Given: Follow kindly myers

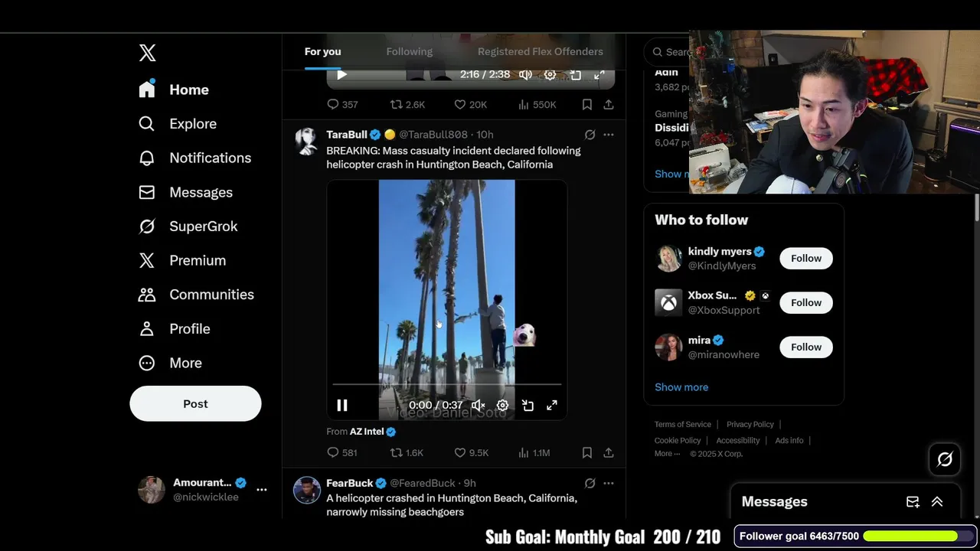Looking at the screenshot, I should click(806, 259).
